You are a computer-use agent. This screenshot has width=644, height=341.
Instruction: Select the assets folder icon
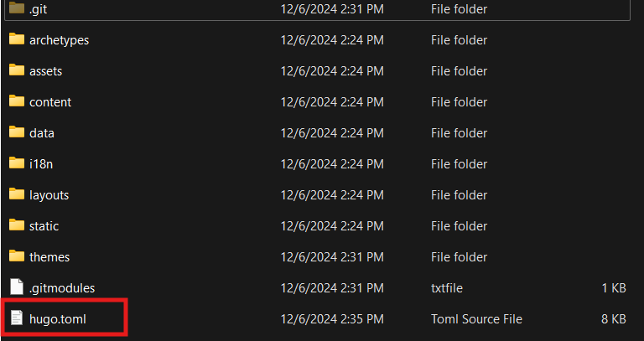17,70
